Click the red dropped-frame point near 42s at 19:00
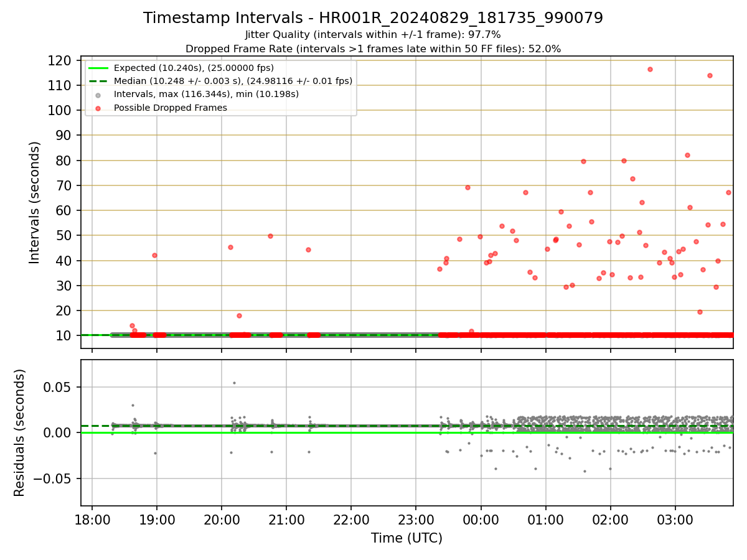Image resolution: width=747 pixels, height=560 pixels. coord(154,255)
